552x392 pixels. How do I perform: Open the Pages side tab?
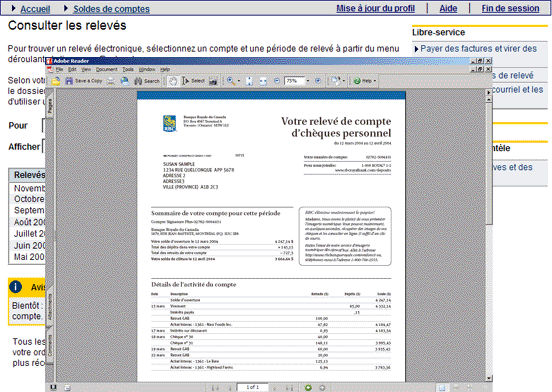coord(50,106)
